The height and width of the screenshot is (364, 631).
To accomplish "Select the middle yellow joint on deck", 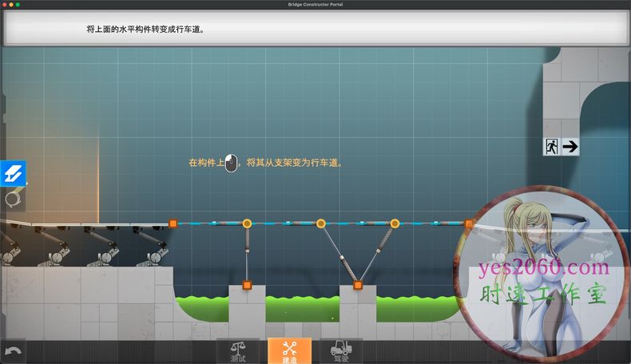I will [x=320, y=224].
